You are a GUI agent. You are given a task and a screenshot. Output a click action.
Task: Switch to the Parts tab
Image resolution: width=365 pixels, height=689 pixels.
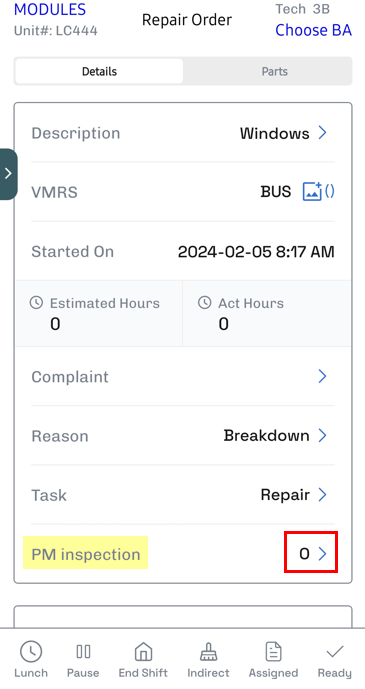(275, 71)
